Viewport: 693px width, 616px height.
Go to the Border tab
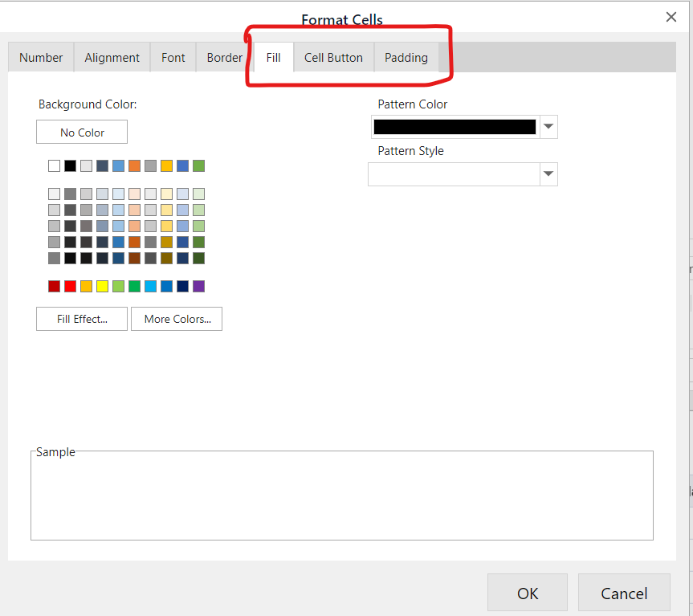(224, 58)
